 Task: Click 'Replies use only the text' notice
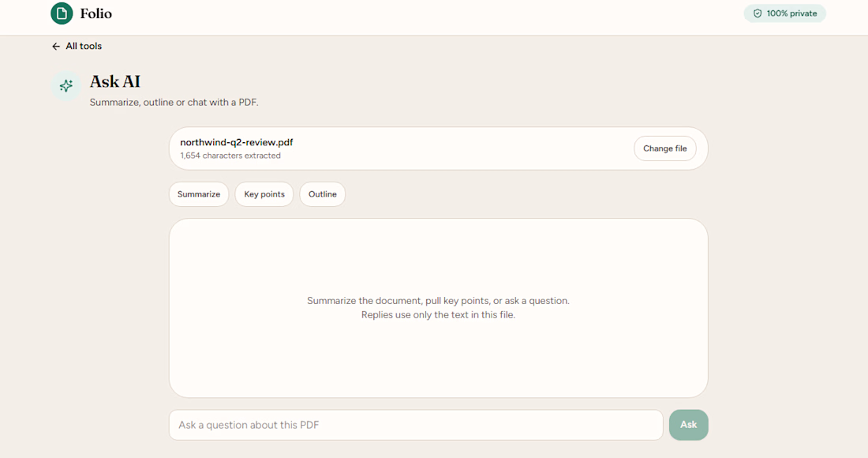coord(438,314)
